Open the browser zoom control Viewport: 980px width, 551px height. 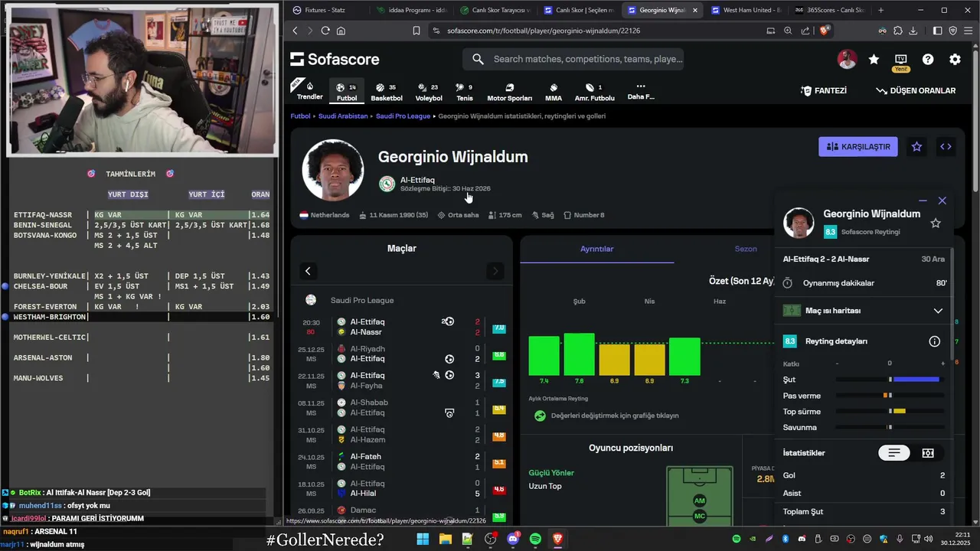788,31
